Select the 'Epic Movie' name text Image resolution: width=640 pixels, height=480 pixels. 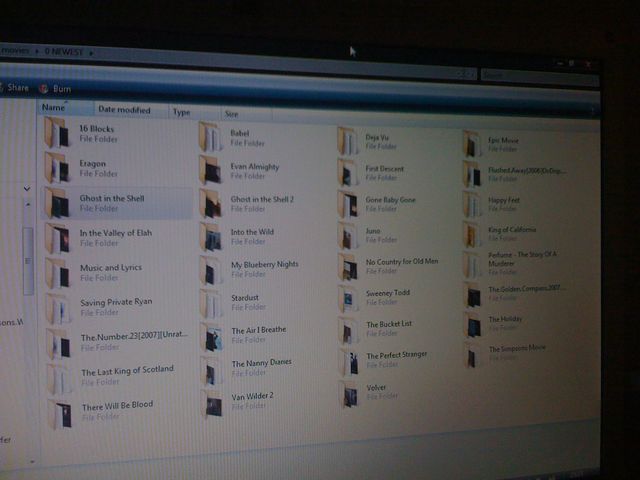tap(503, 140)
